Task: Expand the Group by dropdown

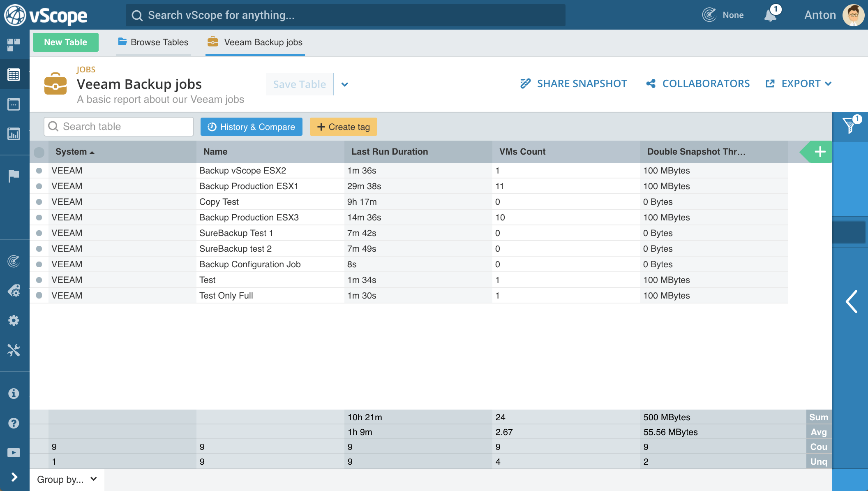Action: coord(66,479)
